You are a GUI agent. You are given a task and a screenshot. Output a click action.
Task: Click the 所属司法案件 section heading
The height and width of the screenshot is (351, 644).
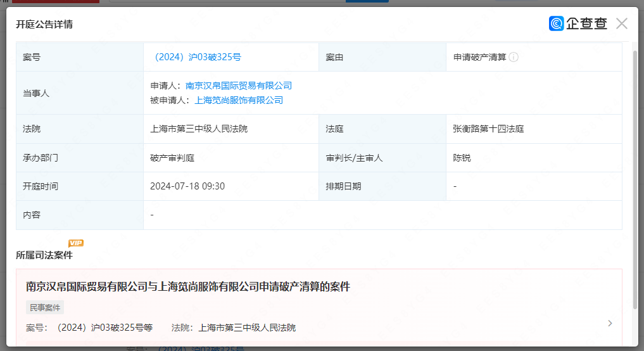(44, 255)
